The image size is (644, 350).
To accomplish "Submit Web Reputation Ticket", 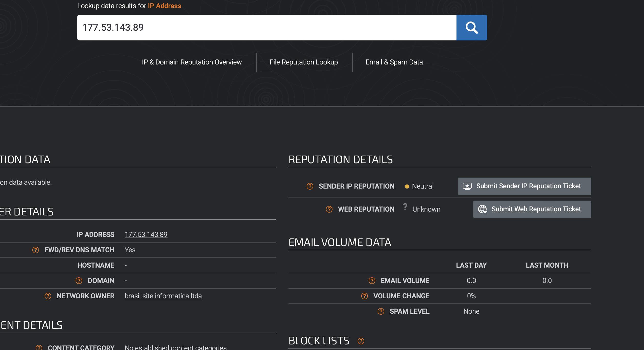I will point(532,209).
